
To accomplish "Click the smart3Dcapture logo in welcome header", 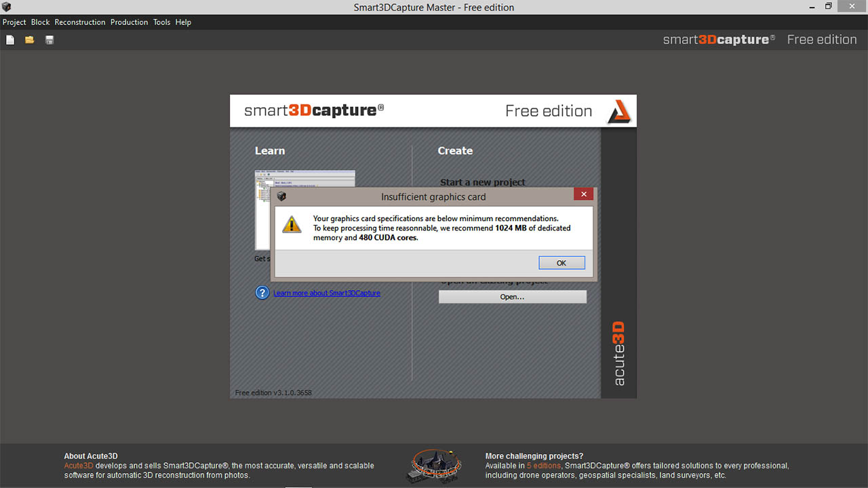I will pos(314,110).
